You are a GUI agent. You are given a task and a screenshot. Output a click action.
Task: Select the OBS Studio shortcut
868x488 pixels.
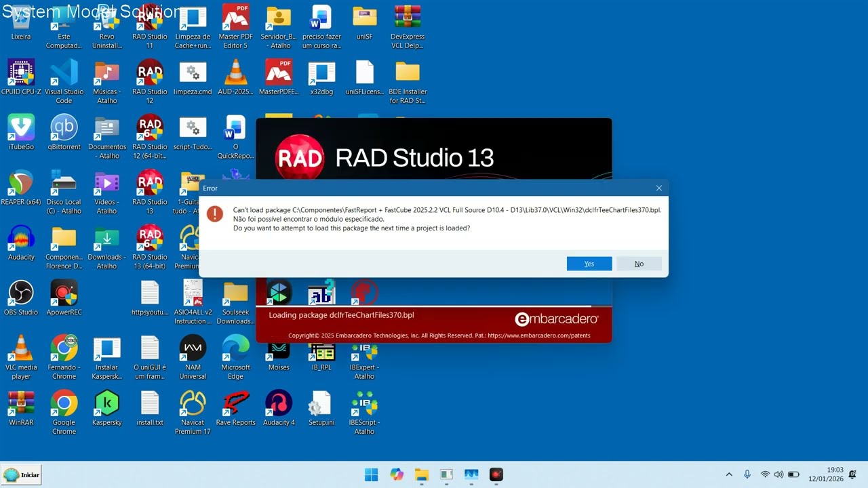point(21,298)
